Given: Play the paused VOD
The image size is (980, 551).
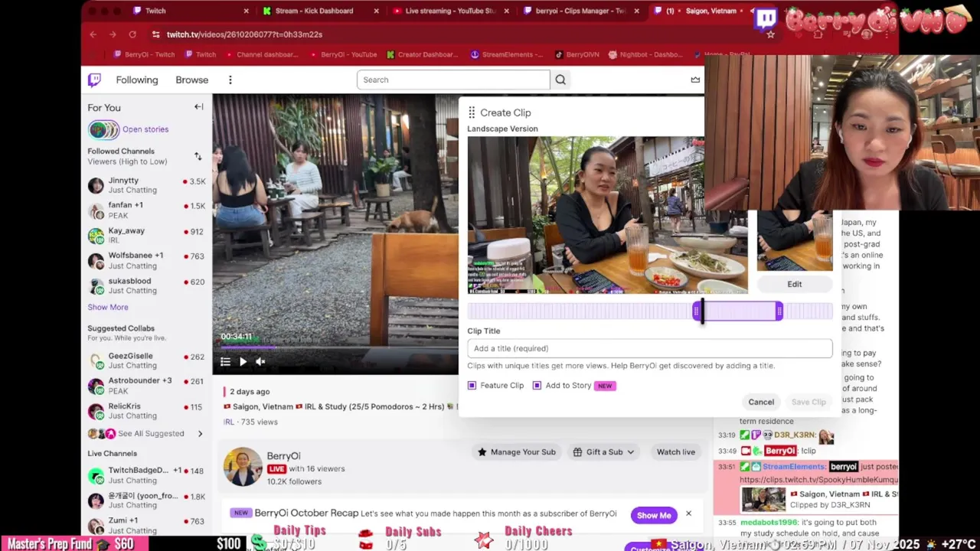Looking at the screenshot, I should (x=243, y=362).
